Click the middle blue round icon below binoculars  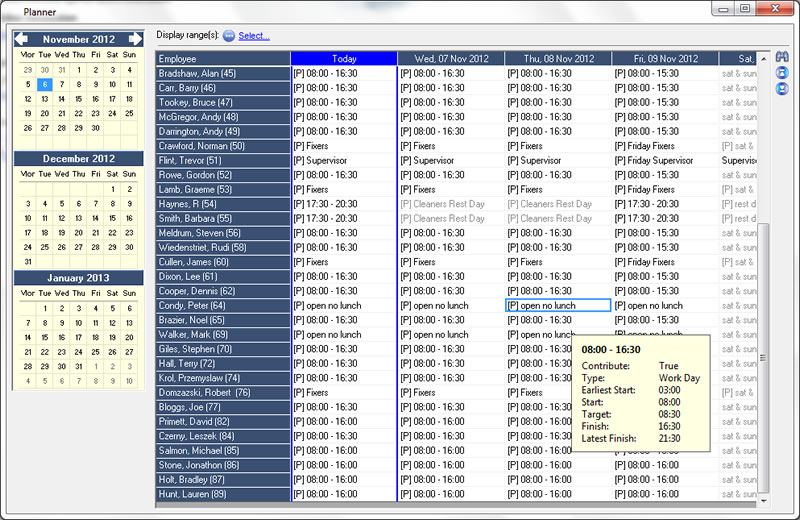[782, 73]
